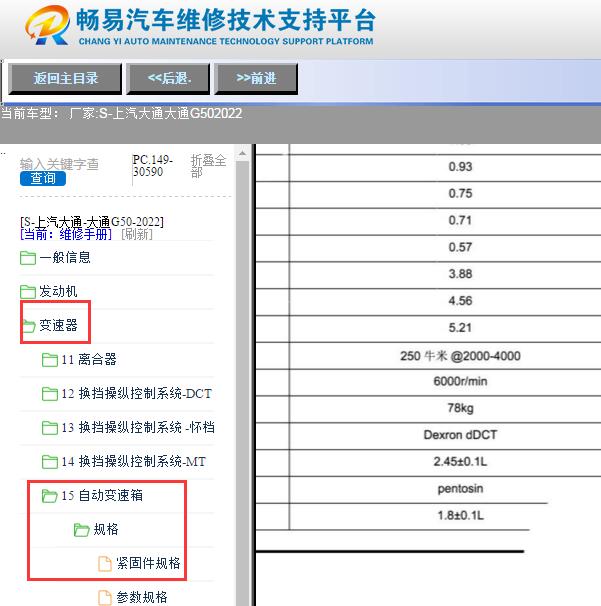Click the sidebar scrollbar up arrow
The image size is (601, 606).
(x=242, y=153)
